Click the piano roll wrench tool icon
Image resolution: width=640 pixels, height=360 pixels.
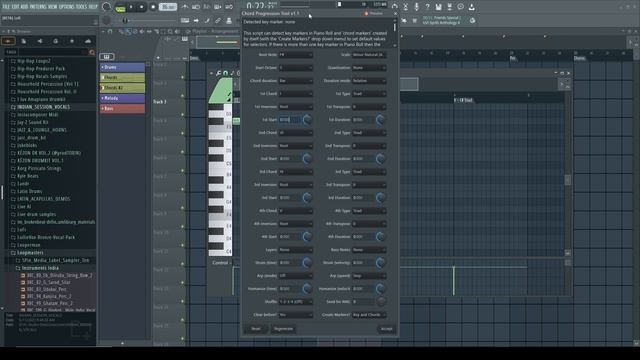click(219, 73)
